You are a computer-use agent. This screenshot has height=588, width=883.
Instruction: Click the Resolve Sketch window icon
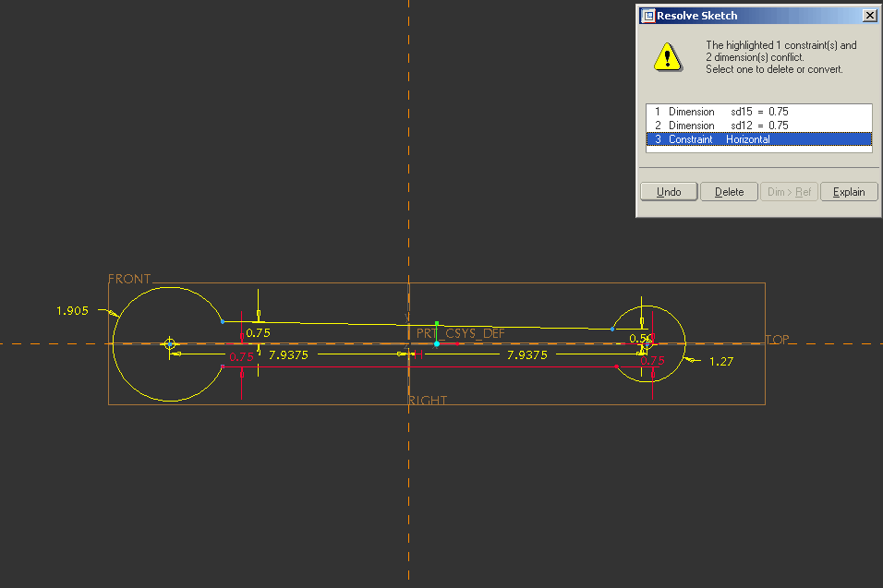[x=648, y=16]
